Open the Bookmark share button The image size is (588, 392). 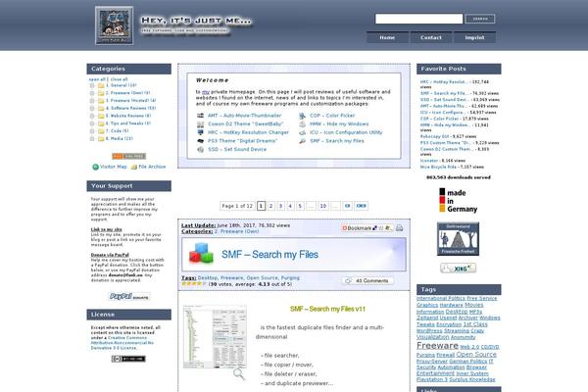pyautogui.click(x=367, y=228)
